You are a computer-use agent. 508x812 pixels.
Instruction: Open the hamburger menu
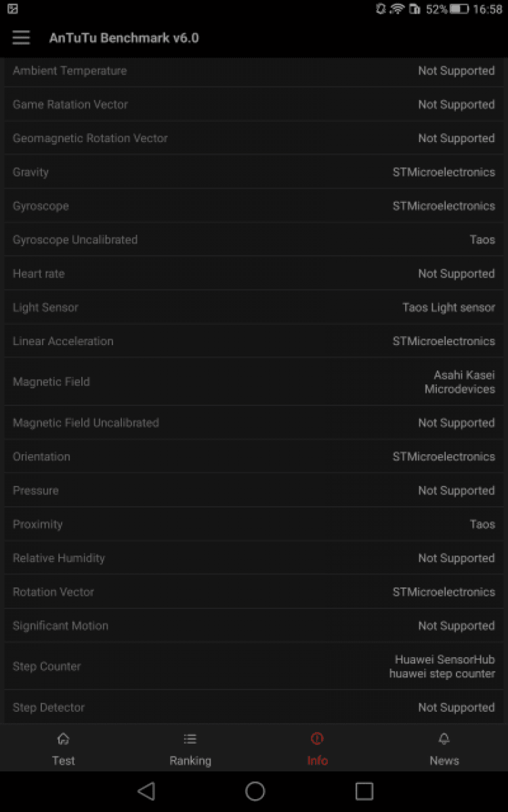[21, 38]
